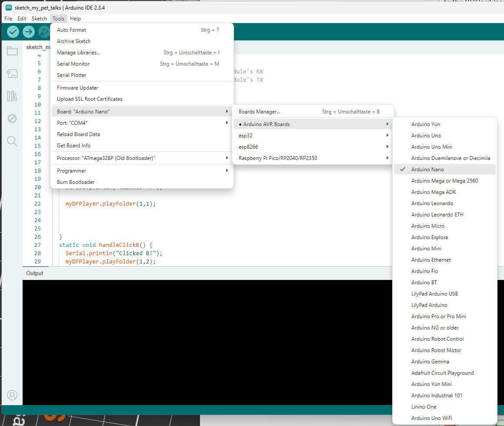Select the checked Arduino Nano board
The image size is (504, 426).
point(427,170)
